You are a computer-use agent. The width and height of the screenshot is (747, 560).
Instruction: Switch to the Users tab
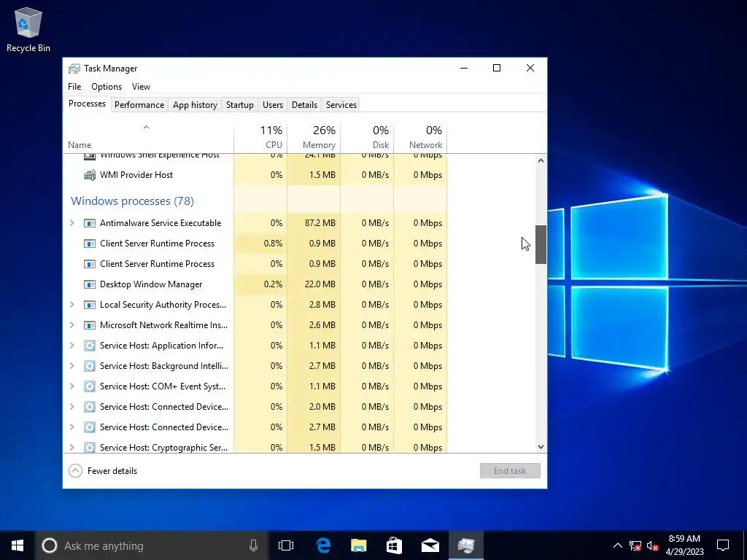click(x=273, y=105)
